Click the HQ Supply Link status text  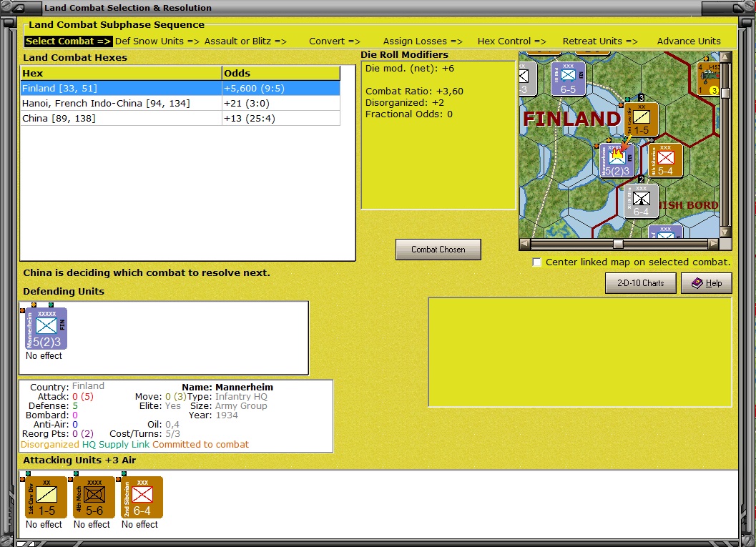click(x=116, y=444)
